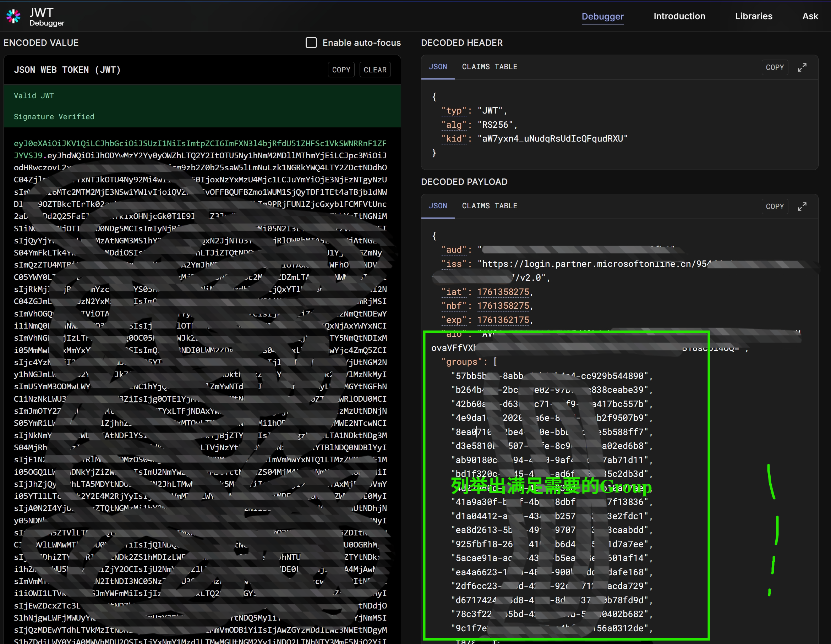Image resolution: width=831 pixels, height=644 pixels.
Task: Click the iat timestamp value 1761358275
Action: pyautogui.click(x=503, y=292)
